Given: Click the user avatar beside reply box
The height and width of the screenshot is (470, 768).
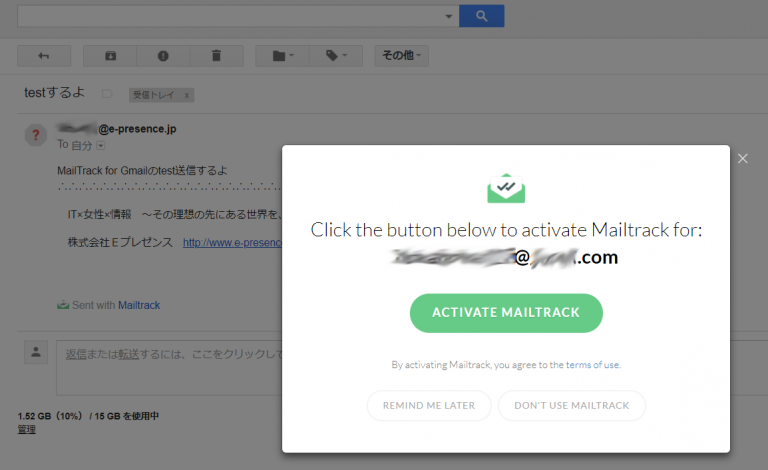Looking at the screenshot, I should click(x=36, y=352).
